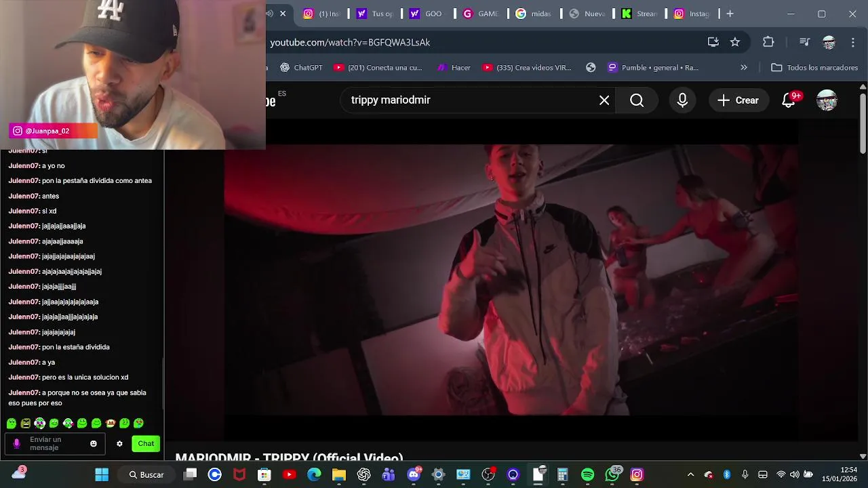Click the address bar URL
868x488 pixels.
tap(350, 42)
